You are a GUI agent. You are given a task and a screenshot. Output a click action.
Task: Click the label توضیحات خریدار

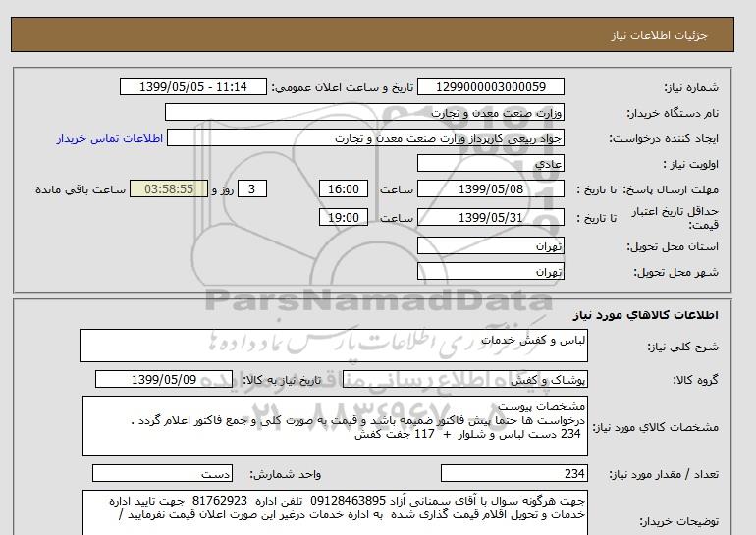(x=678, y=521)
